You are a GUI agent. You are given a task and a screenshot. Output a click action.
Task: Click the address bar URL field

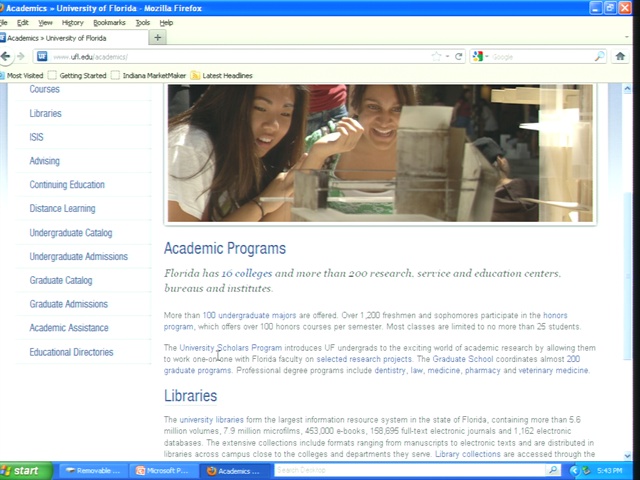tap(241, 57)
